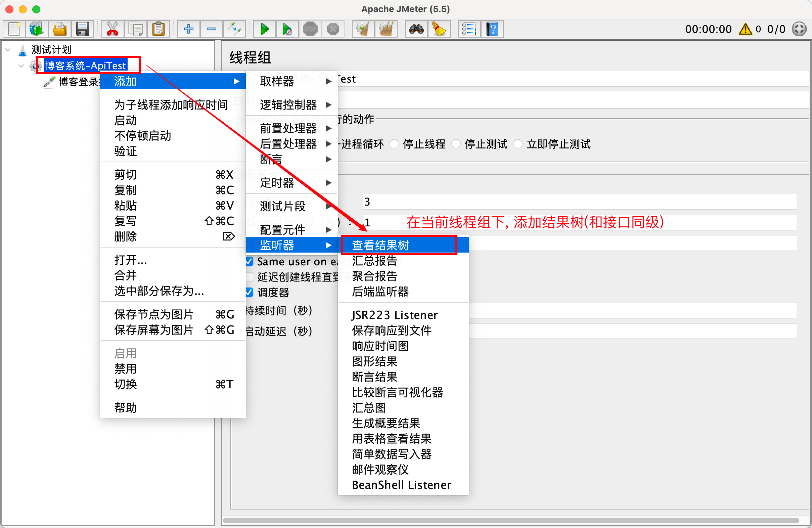The image size is (812, 528).
Task: Start the test with the green play icon
Action: [x=265, y=29]
